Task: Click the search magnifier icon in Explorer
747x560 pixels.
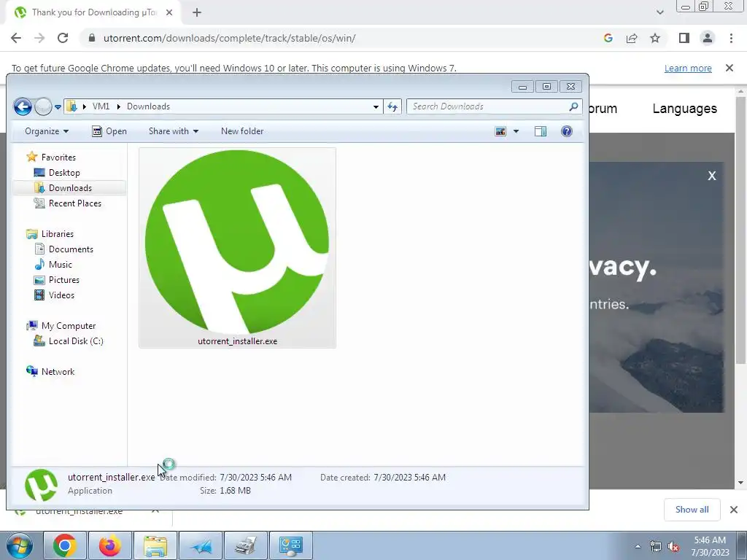Action: tap(573, 106)
